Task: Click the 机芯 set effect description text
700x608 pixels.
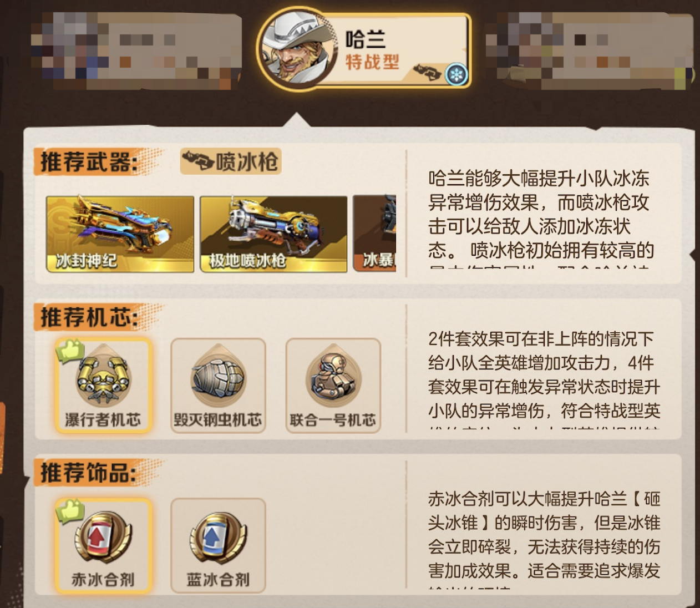Action: 544,374
